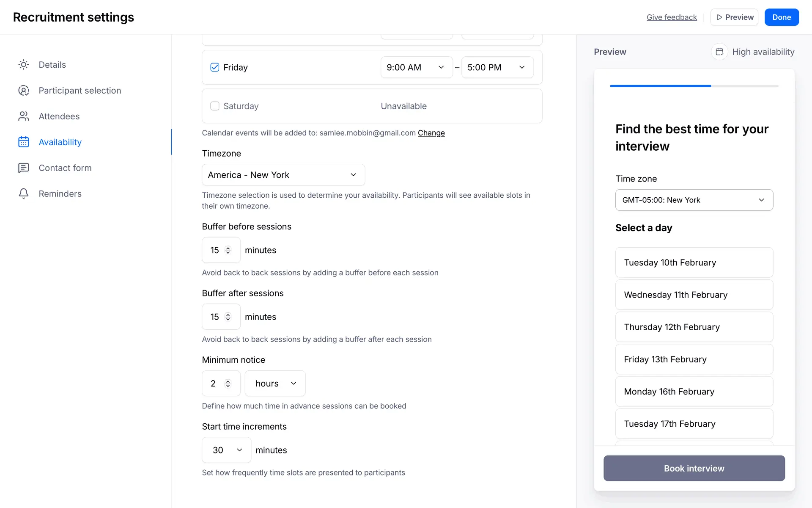This screenshot has width=812, height=508.
Task: Click the Reminders bell icon
Action: tap(24, 194)
